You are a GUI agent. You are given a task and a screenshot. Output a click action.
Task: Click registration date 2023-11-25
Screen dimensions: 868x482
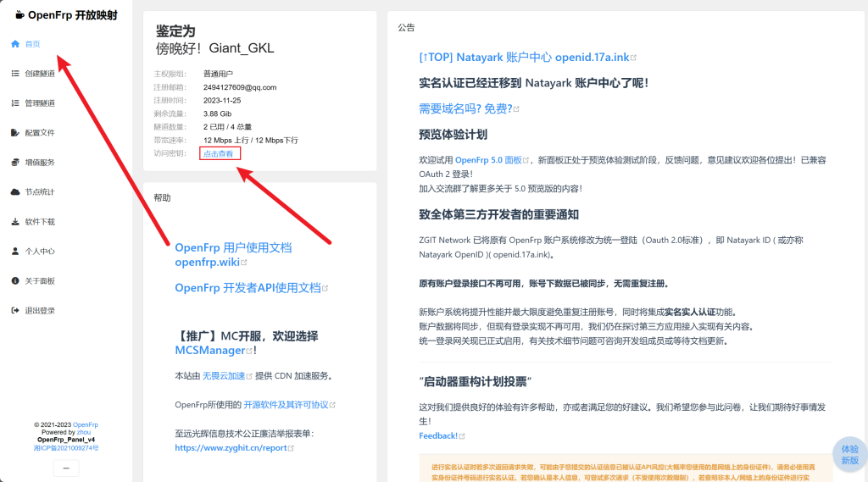[x=222, y=100]
